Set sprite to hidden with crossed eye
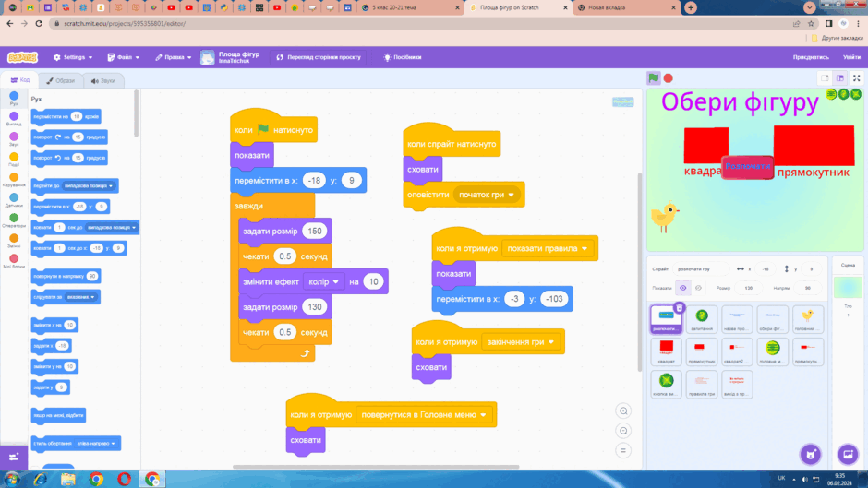Viewport: 868px width, 488px height. [x=698, y=288]
